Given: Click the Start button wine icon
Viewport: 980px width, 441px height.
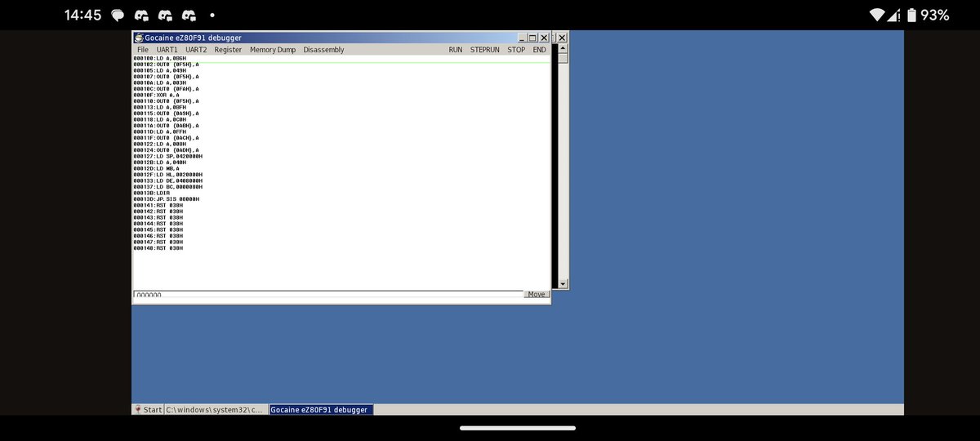Looking at the screenshot, I should 138,409.
